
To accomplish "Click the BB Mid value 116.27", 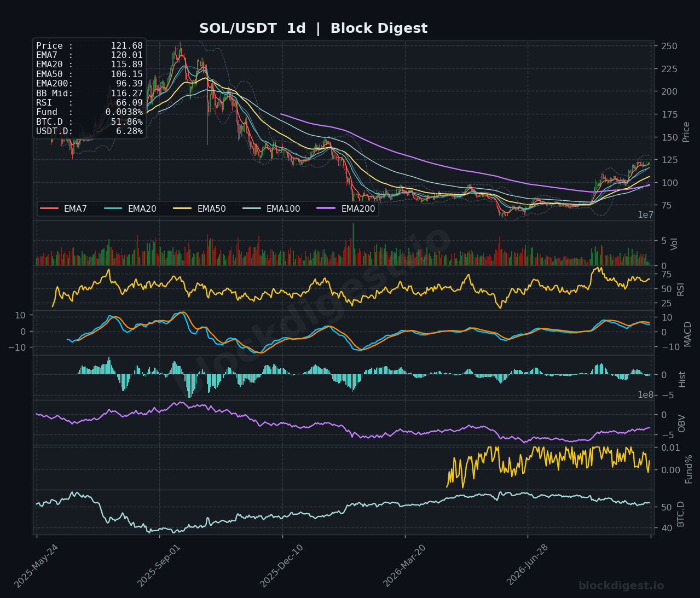I will 126,94.
